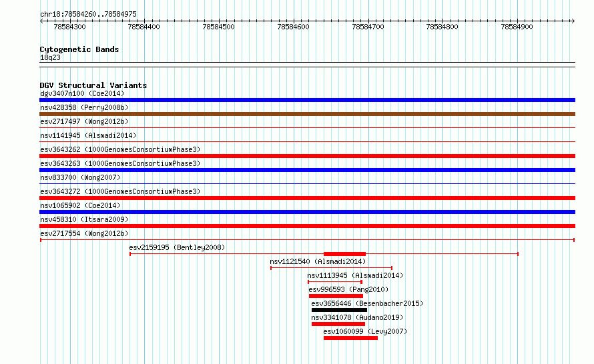Select the nsv3341078 (Audano2019) red bar
Image resolution: width=594 pixels, height=364 pixels.
point(338,324)
